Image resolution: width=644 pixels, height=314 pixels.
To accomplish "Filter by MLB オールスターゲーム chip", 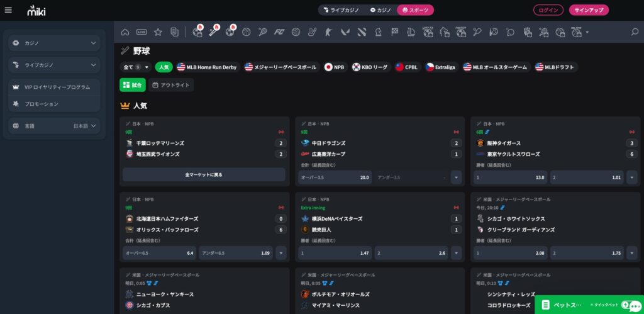I will (496, 67).
